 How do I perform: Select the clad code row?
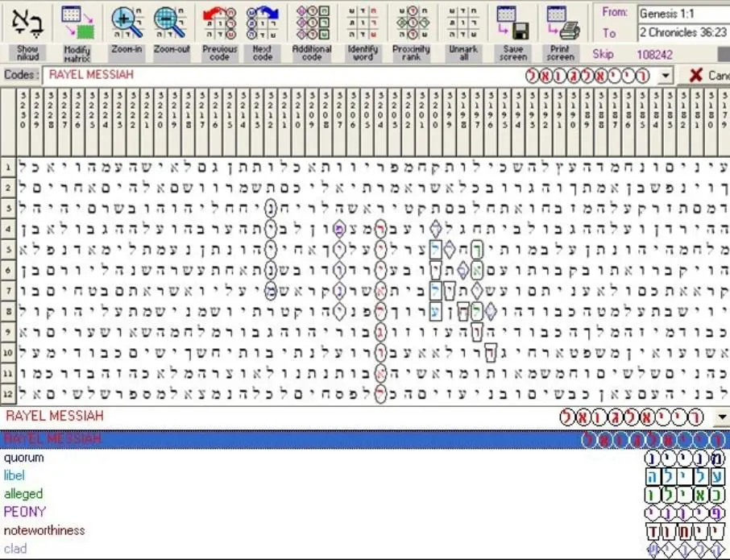coord(365,549)
